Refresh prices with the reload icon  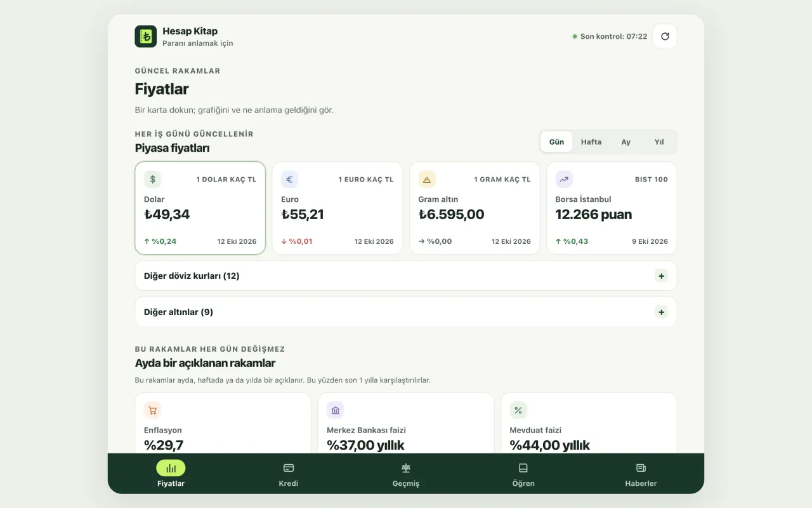[x=665, y=36]
